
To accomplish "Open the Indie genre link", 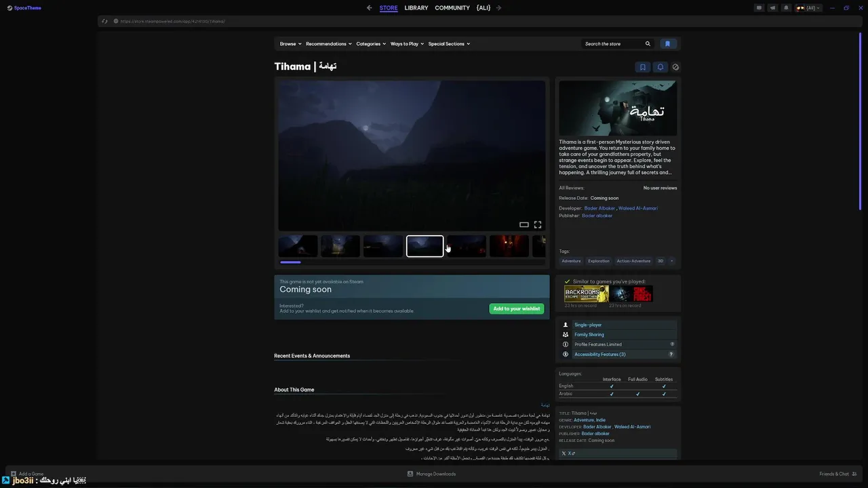I will tap(601, 420).
